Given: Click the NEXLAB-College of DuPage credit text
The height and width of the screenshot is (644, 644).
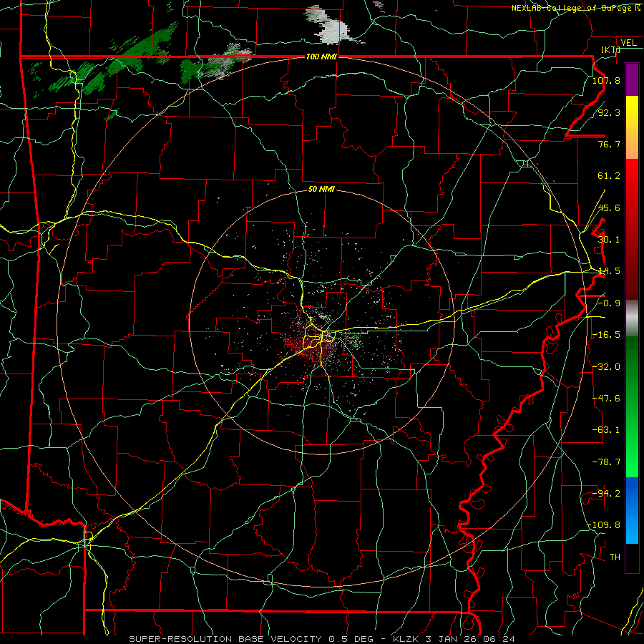Looking at the screenshot, I should [x=576, y=8].
